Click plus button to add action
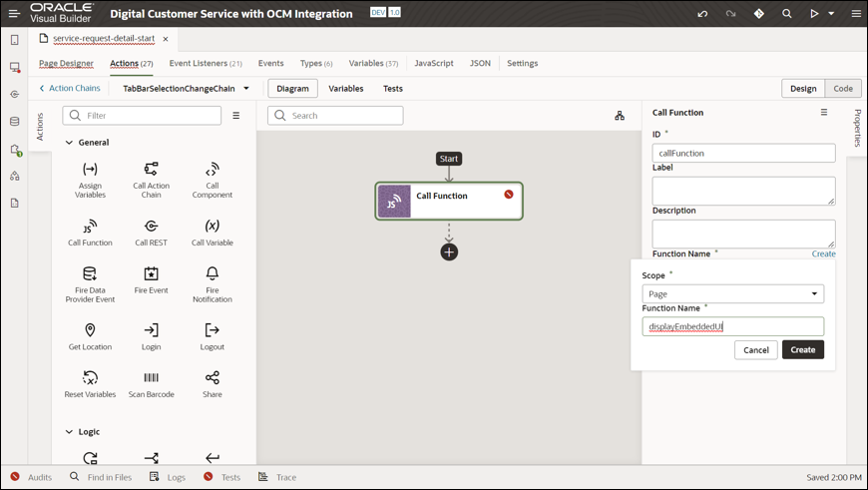Viewport: 868px width, 490px height. [x=449, y=252]
